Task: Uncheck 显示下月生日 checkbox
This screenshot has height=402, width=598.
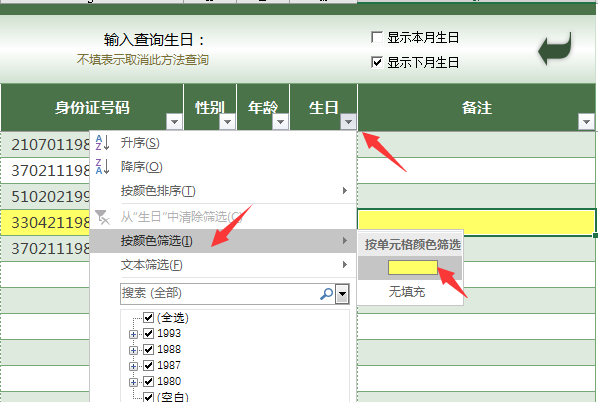Action: coord(377,62)
